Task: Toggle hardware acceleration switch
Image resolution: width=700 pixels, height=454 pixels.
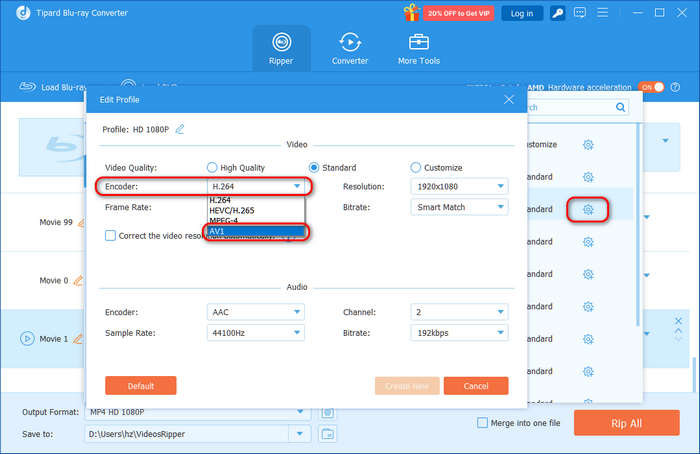Action: pyautogui.click(x=651, y=87)
